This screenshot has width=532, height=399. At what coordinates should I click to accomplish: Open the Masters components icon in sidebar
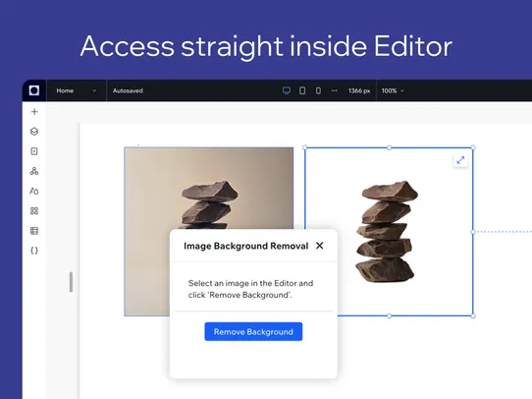(x=34, y=171)
